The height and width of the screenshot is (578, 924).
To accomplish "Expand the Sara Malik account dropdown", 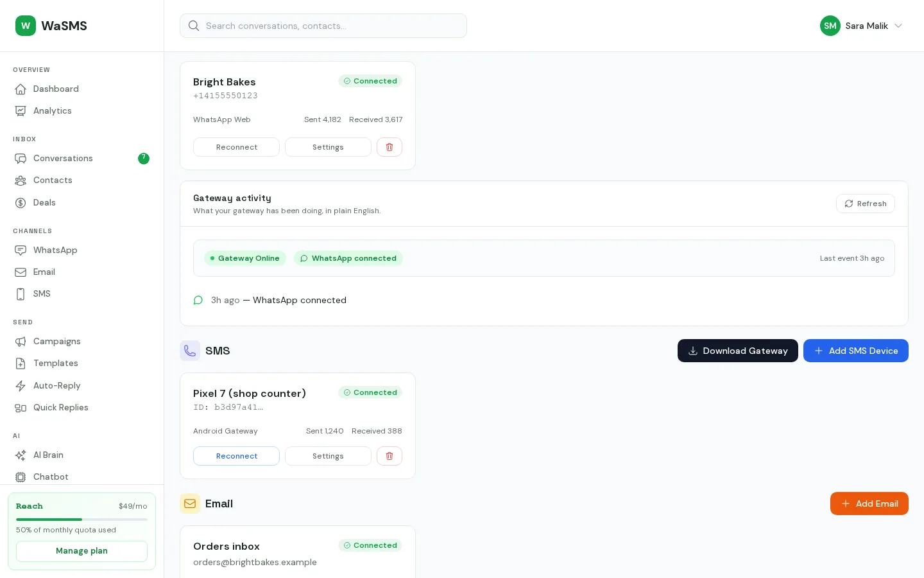I will tap(898, 26).
